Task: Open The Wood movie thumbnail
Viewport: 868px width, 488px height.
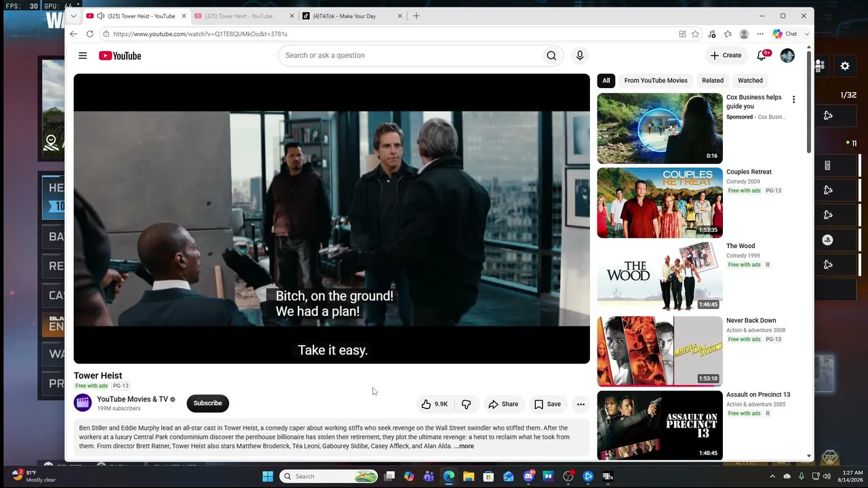Action: tap(660, 277)
